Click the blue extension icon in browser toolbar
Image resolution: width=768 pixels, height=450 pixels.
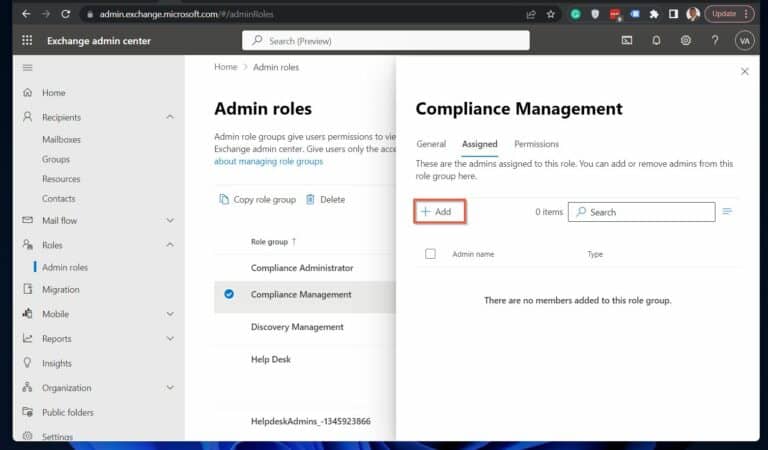tap(635, 14)
